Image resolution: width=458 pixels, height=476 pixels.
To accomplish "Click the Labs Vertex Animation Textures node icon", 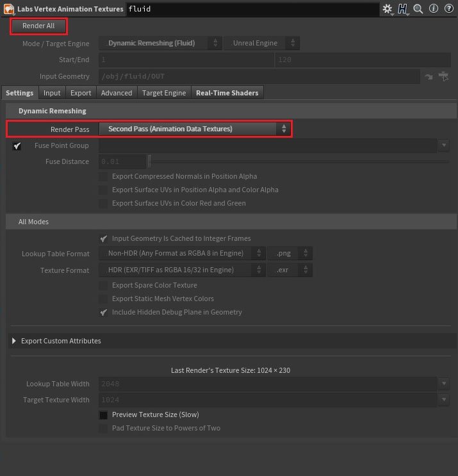I will 9,9.
